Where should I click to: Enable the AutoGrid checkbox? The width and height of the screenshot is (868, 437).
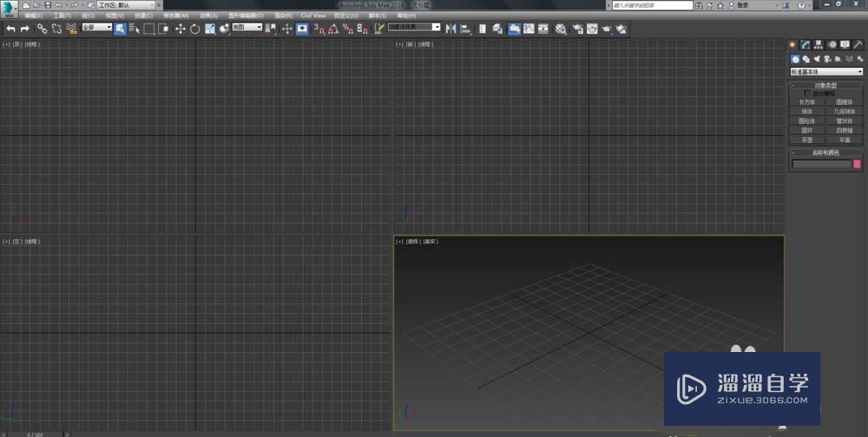[807, 94]
